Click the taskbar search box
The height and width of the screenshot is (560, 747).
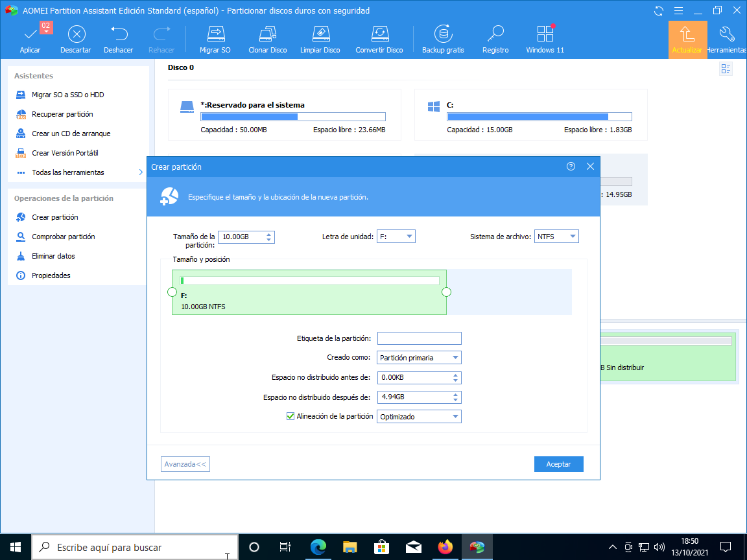(x=135, y=547)
